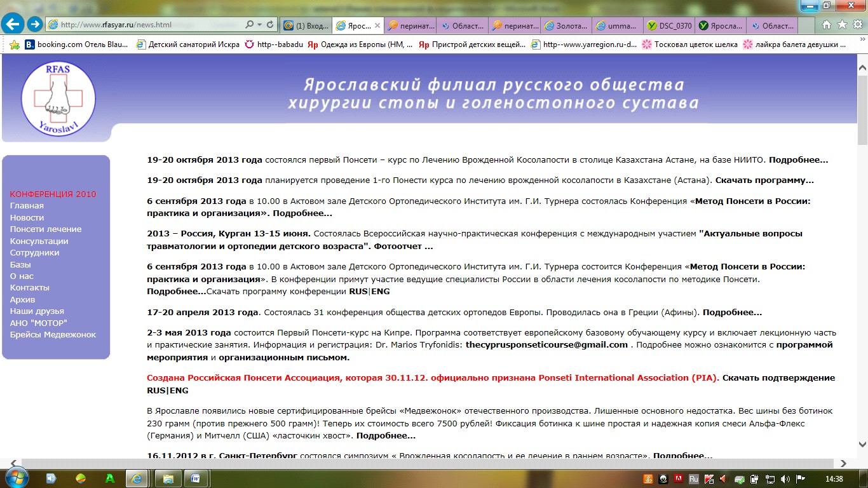
Task: Click the search magnifier in the address bar
Action: pyautogui.click(x=249, y=25)
